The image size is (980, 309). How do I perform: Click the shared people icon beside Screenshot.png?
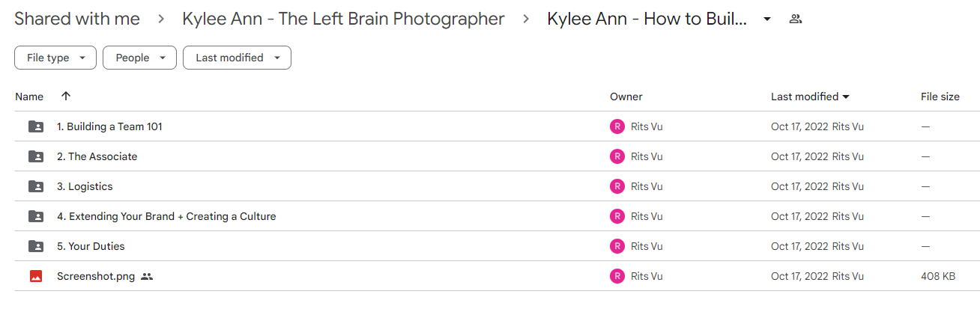147,276
